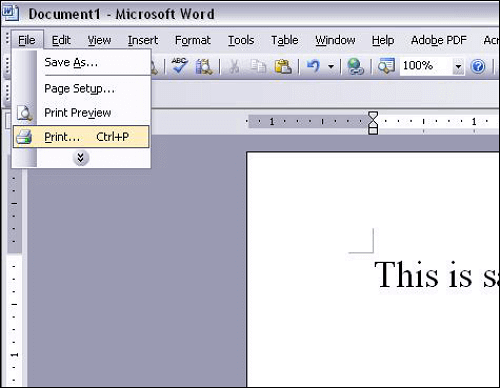Open the Undo history dropdown arrow
Viewport: 500px width, 388px height.
331,66
